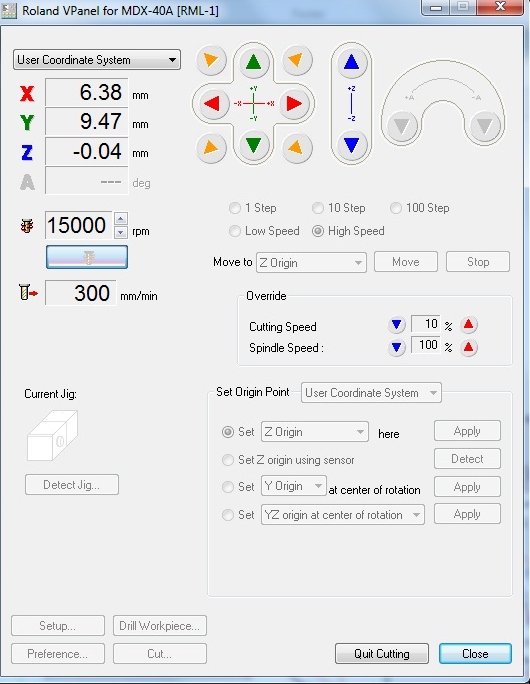Expand the Y Origin dropdown
530x684 pixels.
coord(294,486)
